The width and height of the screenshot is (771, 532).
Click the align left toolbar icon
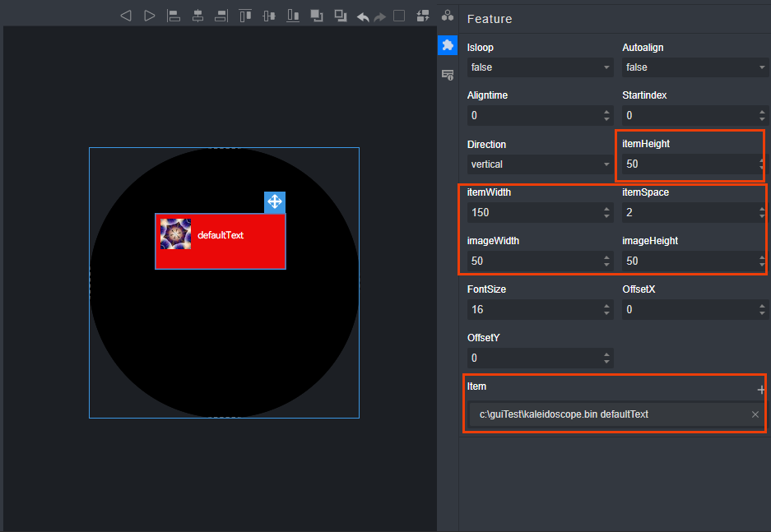[x=174, y=16]
